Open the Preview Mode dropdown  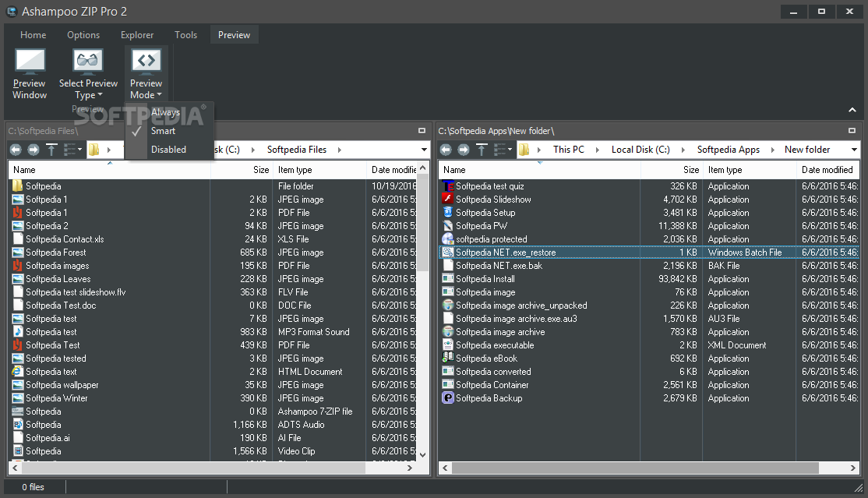click(x=146, y=74)
